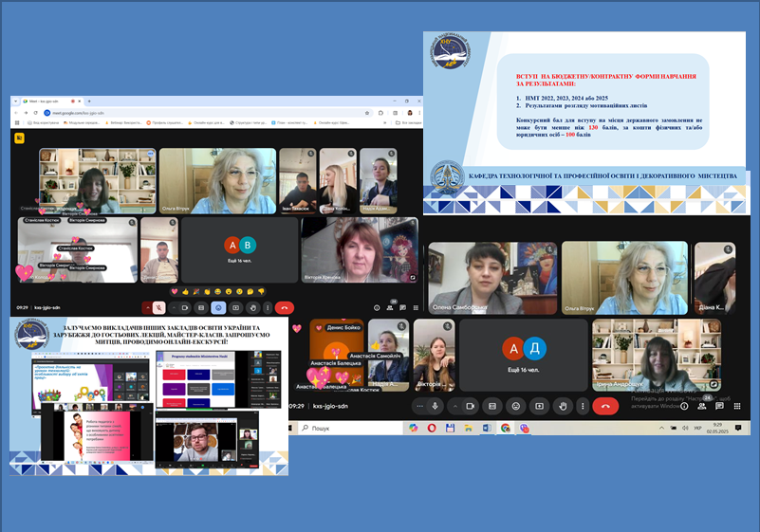Go back in Chrome
Screen dimensions: 760x532
[16, 113]
